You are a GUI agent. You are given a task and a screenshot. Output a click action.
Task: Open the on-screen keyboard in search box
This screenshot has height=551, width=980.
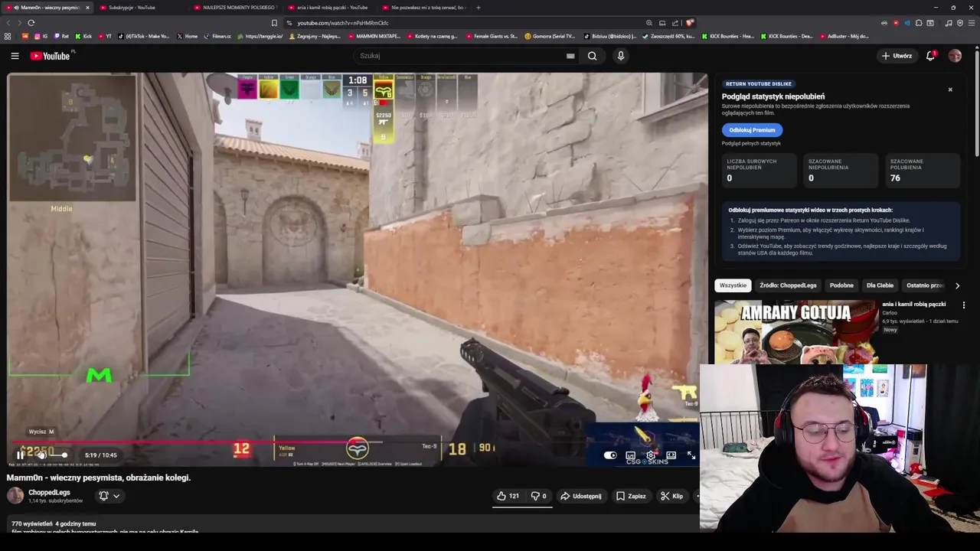tap(570, 56)
